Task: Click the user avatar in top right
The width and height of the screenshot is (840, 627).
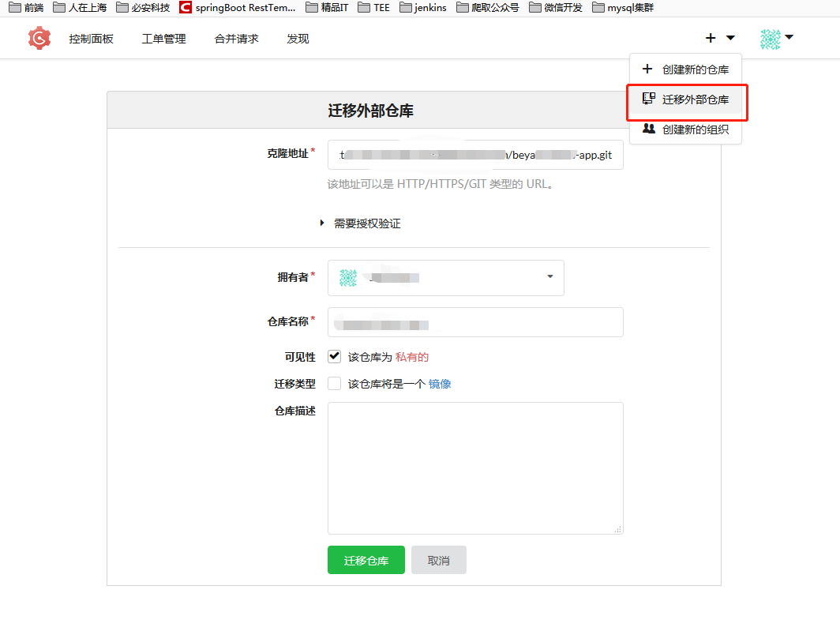Action: click(x=769, y=37)
